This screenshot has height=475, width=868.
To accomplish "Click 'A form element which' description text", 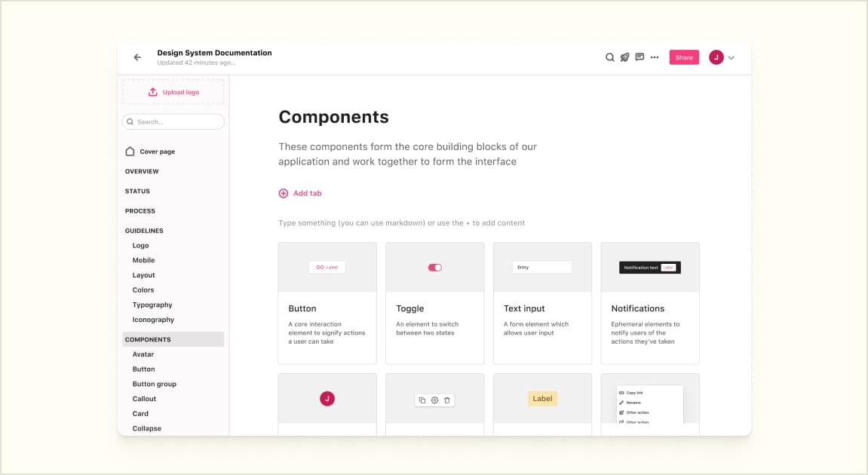I will (536, 328).
